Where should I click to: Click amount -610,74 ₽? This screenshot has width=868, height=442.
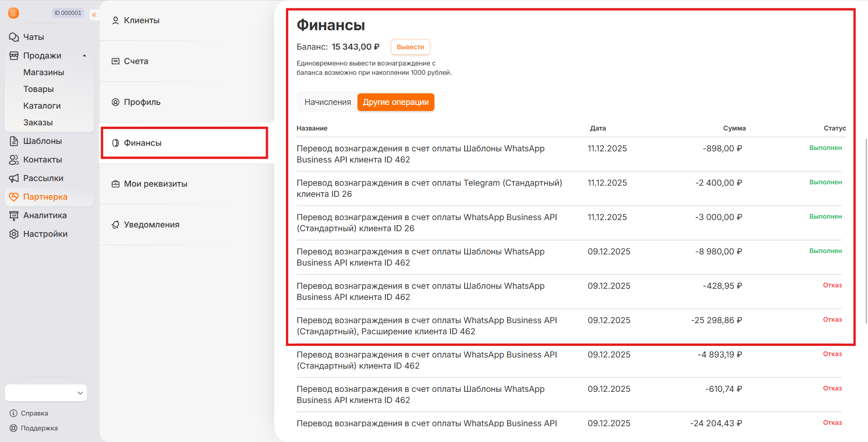coord(724,389)
